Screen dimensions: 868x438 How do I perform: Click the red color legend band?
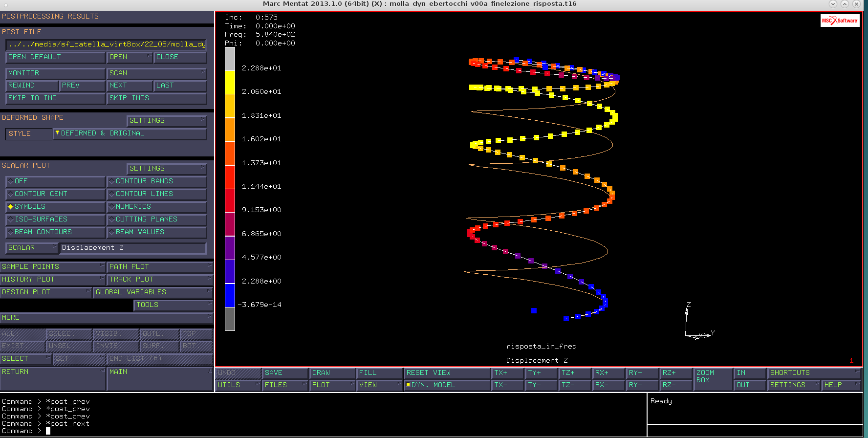(x=230, y=177)
